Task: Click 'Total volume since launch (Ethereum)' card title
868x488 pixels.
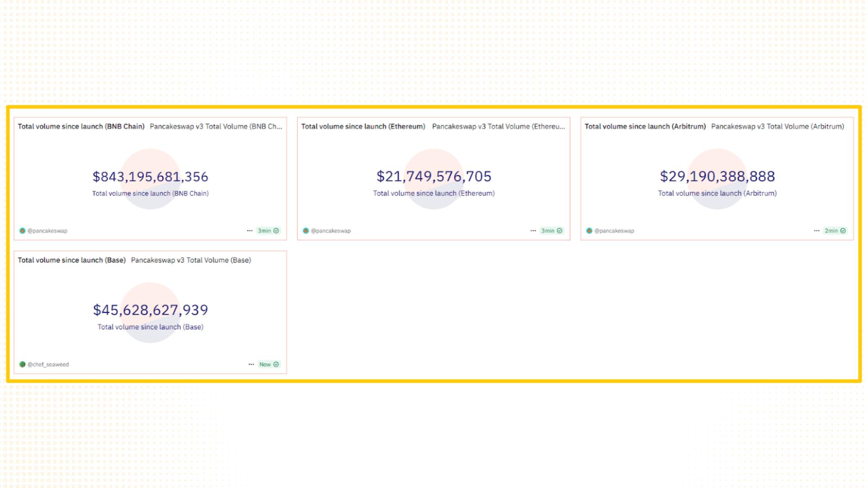Action: [363, 127]
